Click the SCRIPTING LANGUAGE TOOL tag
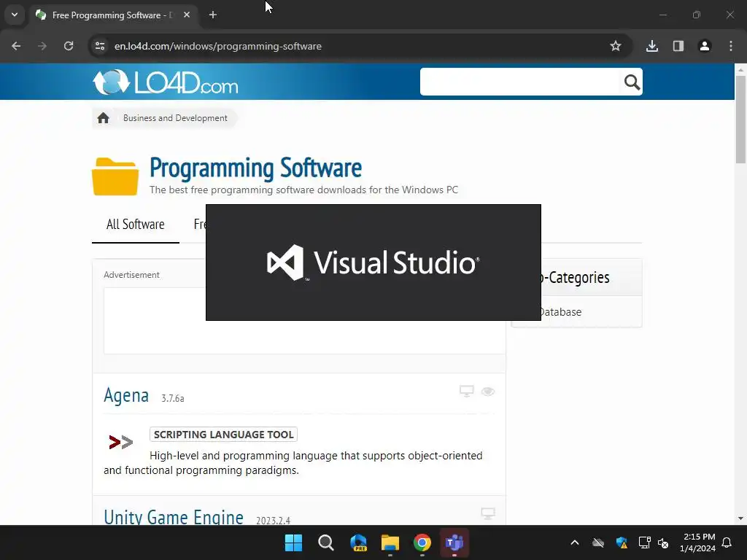This screenshot has width=747, height=560. (223, 435)
